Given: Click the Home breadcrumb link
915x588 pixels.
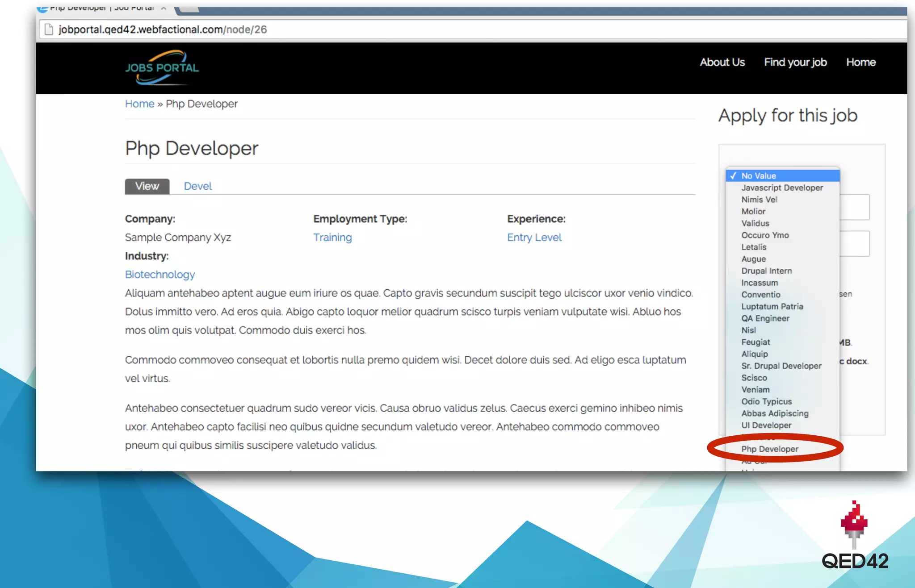Looking at the screenshot, I should [139, 104].
